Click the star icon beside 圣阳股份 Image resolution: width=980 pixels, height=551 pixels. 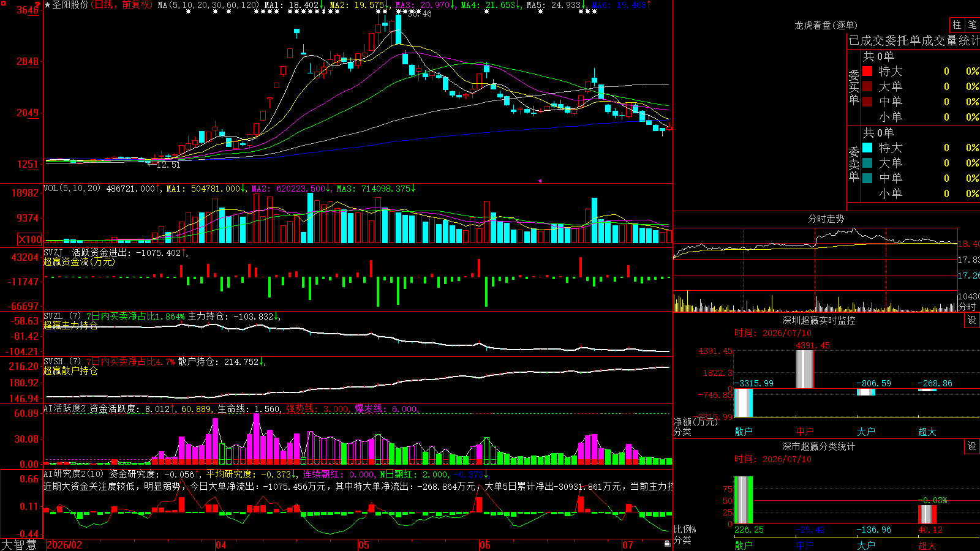click(x=48, y=5)
